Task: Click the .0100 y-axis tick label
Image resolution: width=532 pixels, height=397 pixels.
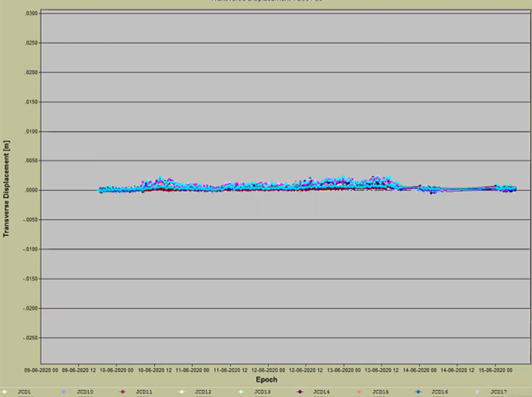Action: (x=32, y=131)
